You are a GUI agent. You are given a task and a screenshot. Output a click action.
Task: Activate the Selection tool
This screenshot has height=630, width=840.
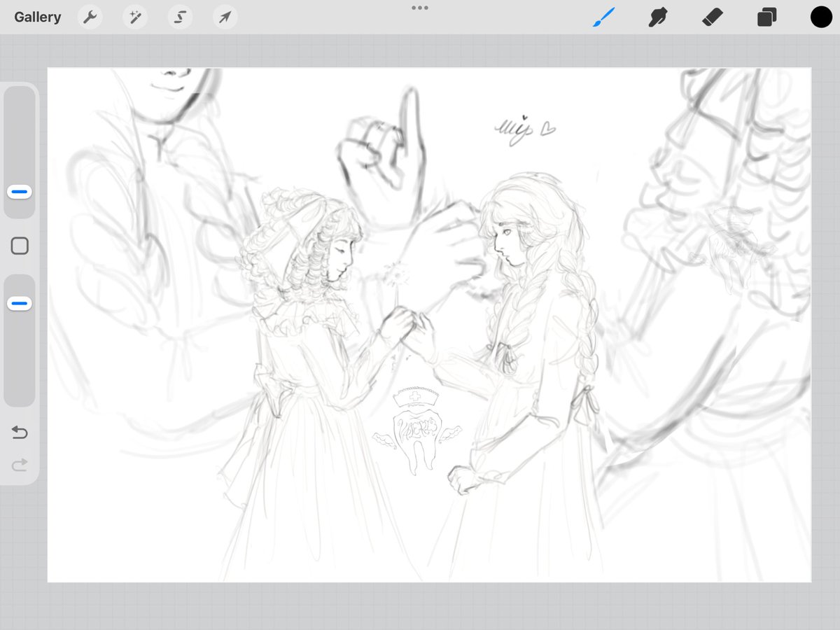point(180,17)
